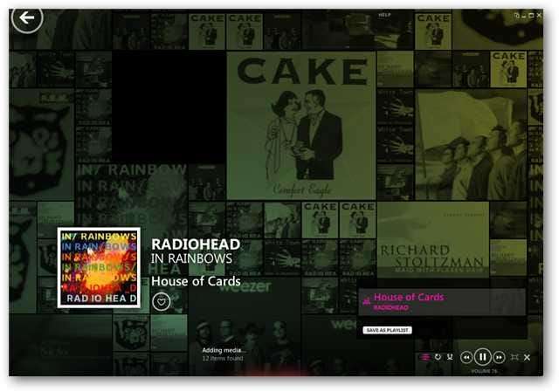Select House of Cards in the playlist
Image resolution: width=559 pixels, height=392 pixels.
click(442, 301)
